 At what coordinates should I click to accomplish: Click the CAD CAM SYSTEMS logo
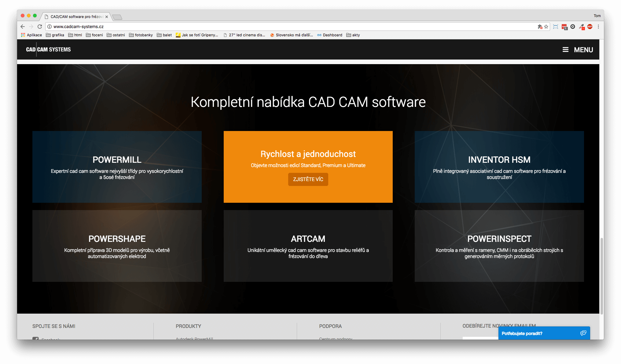pos(48,49)
